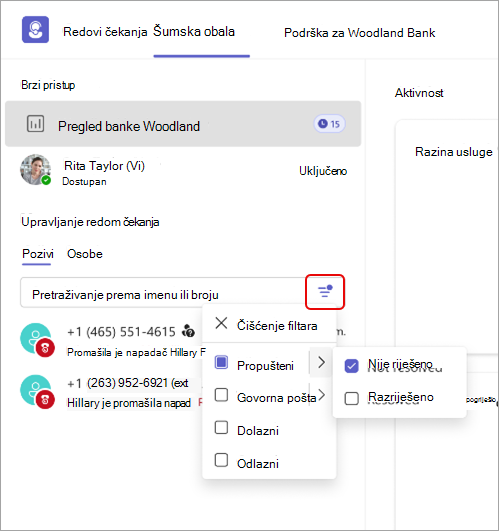Toggle Rita Taylor's Uključeno status
This screenshot has width=499, height=531.
323,171
